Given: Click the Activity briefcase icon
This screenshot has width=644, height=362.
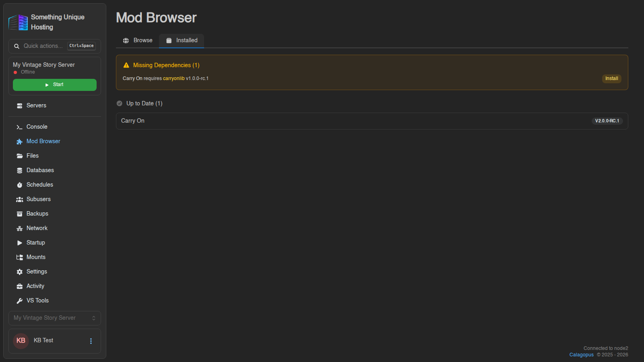Looking at the screenshot, I should coord(19,286).
